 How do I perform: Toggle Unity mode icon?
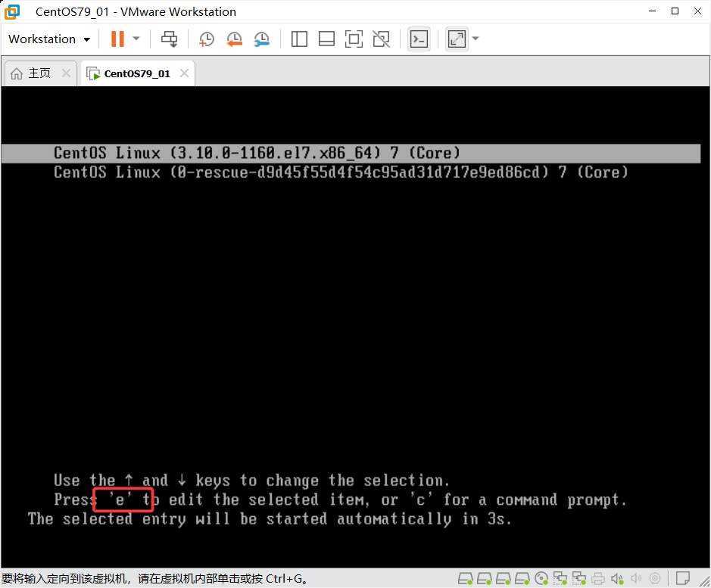382,39
